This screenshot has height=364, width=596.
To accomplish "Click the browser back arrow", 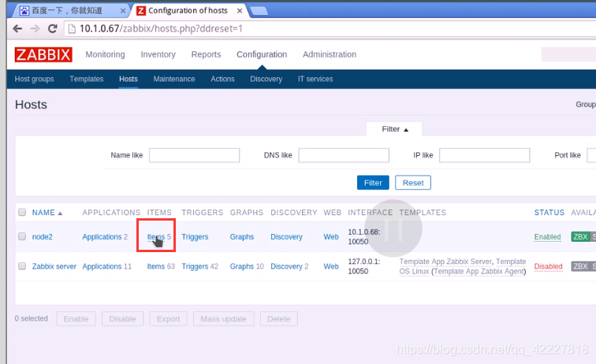I will coord(17,28).
